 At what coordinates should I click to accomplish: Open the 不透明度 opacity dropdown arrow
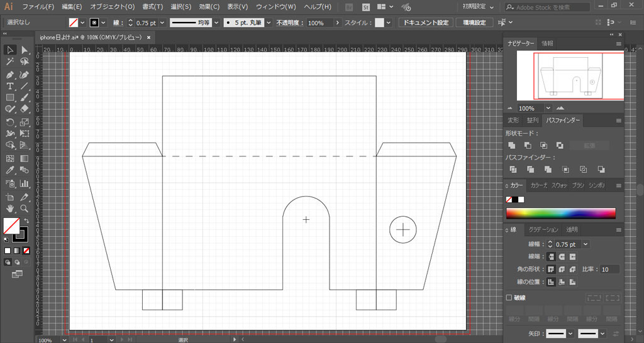point(338,23)
